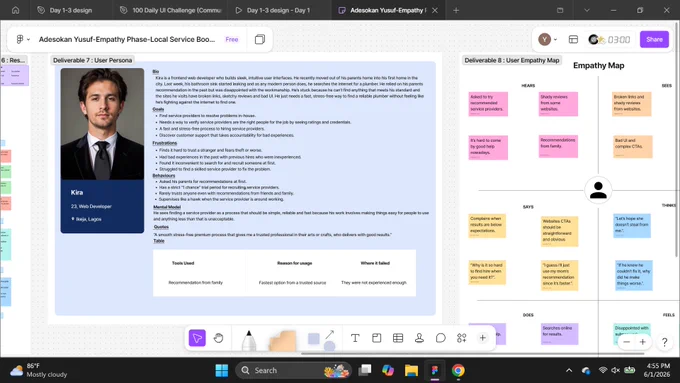The width and height of the screenshot is (680, 383).
Task: Select the Connector arrow tool
Action: click(x=330, y=334)
